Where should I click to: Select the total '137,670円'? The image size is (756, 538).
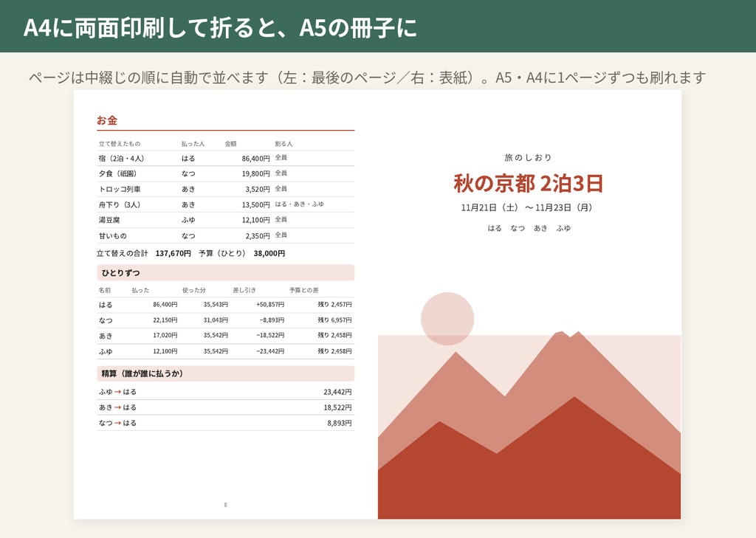coord(173,253)
